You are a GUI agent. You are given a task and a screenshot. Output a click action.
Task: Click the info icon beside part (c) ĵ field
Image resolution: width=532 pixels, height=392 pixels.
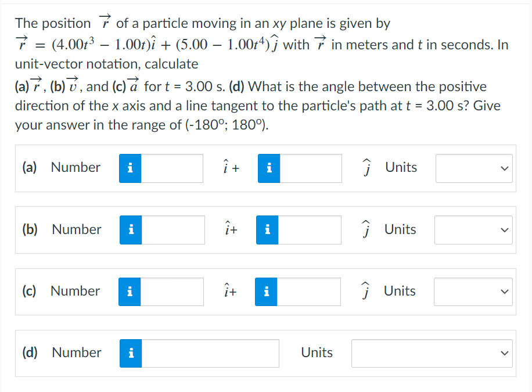tap(266, 292)
